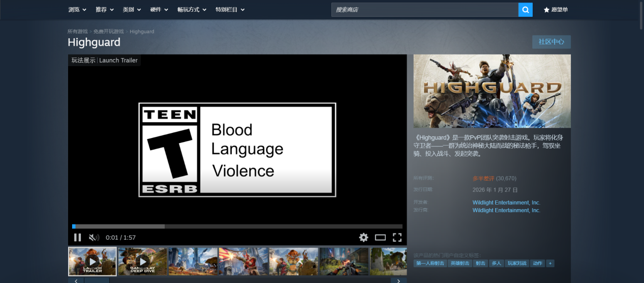Unmute the video sound
The image size is (644, 283).
(x=94, y=237)
